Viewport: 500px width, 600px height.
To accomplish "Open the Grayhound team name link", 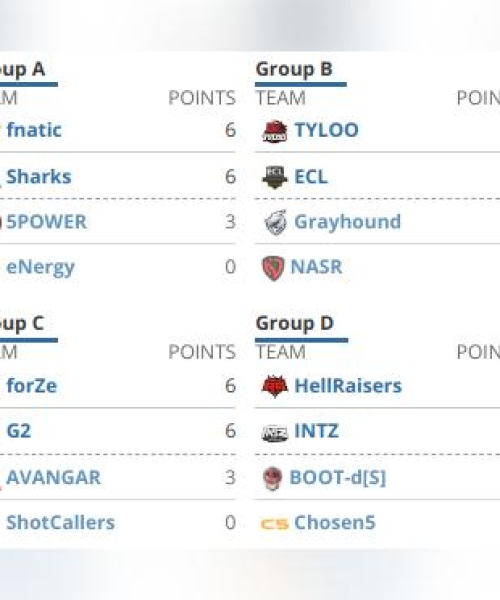I will [348, 222].
